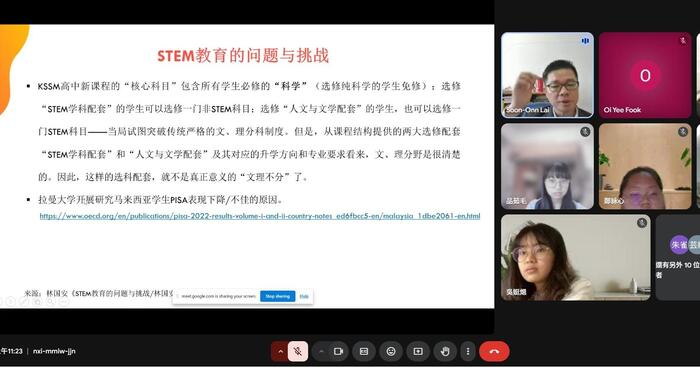This screenshot has width=700, height=367.
Task: Click muted mic icon on 品茹毛 tile
Action: 585,132
